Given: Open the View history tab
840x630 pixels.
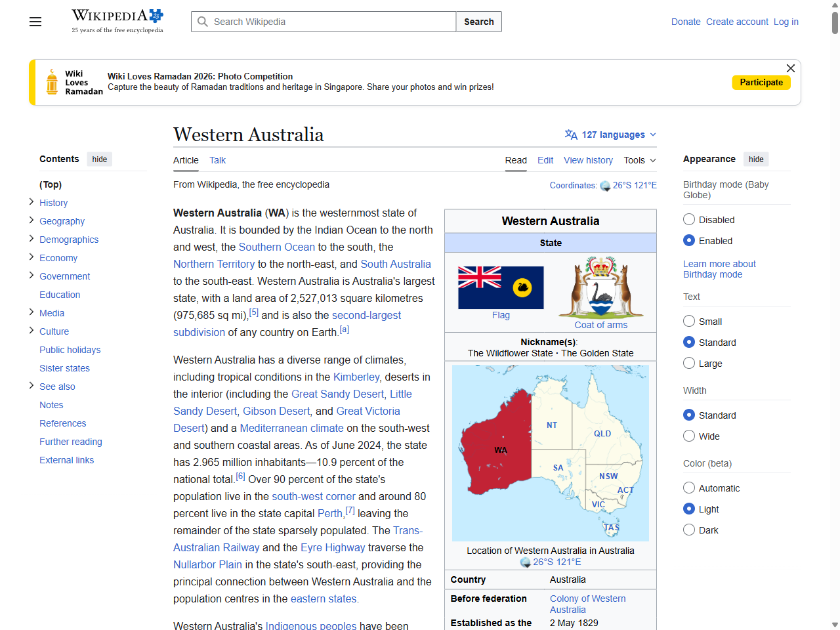Looking at the screenshot, I should [x=588, y=160].
